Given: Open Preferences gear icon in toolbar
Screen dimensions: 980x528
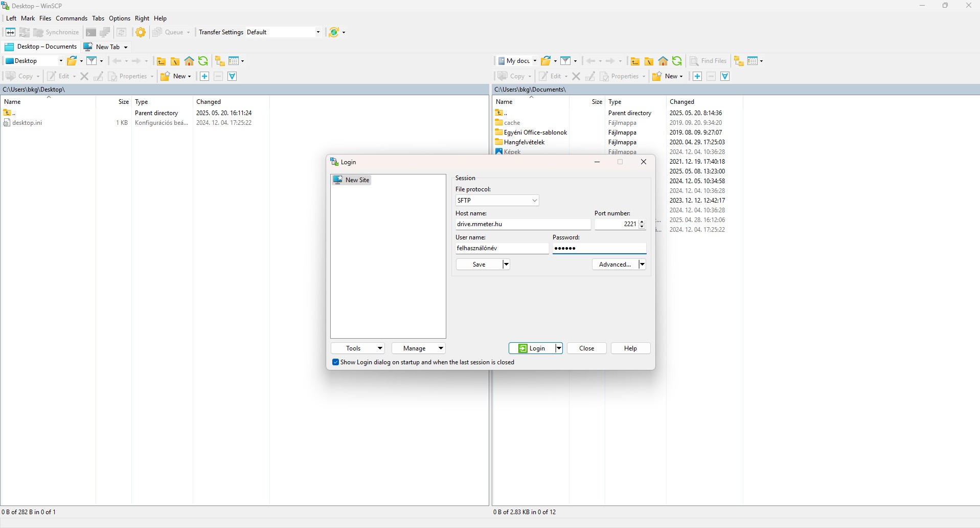Looking at the screenshot, I should point(141,32).
